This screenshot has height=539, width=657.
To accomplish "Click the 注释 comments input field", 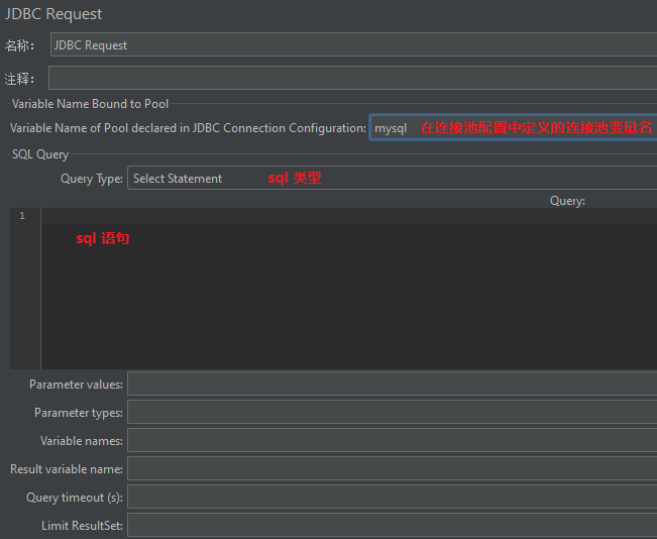I will (352, 78).
